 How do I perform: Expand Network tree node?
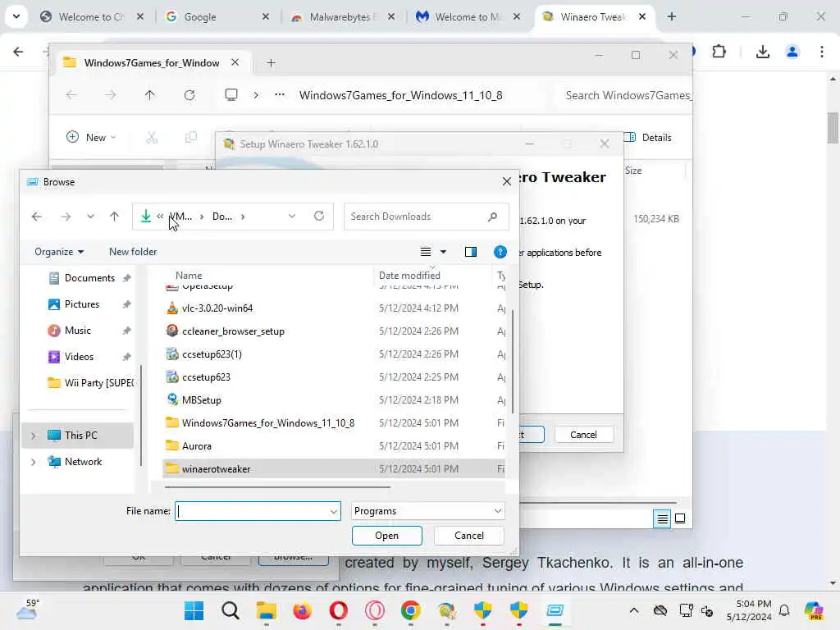click(x=33, y=462)
